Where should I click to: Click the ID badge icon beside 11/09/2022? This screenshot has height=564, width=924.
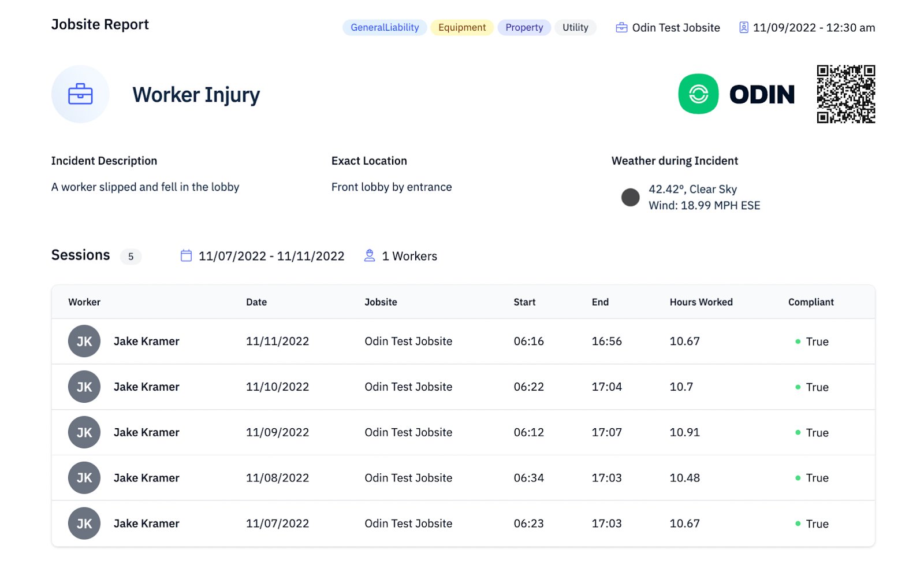pos(744,28)
